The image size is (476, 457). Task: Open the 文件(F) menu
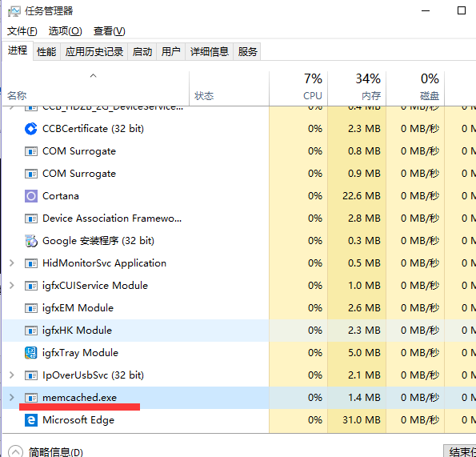pyautogui.click(x=22, y=31)
